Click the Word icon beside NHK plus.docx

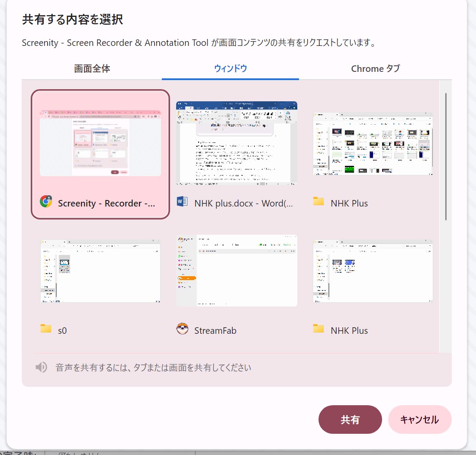coord(182,201)
